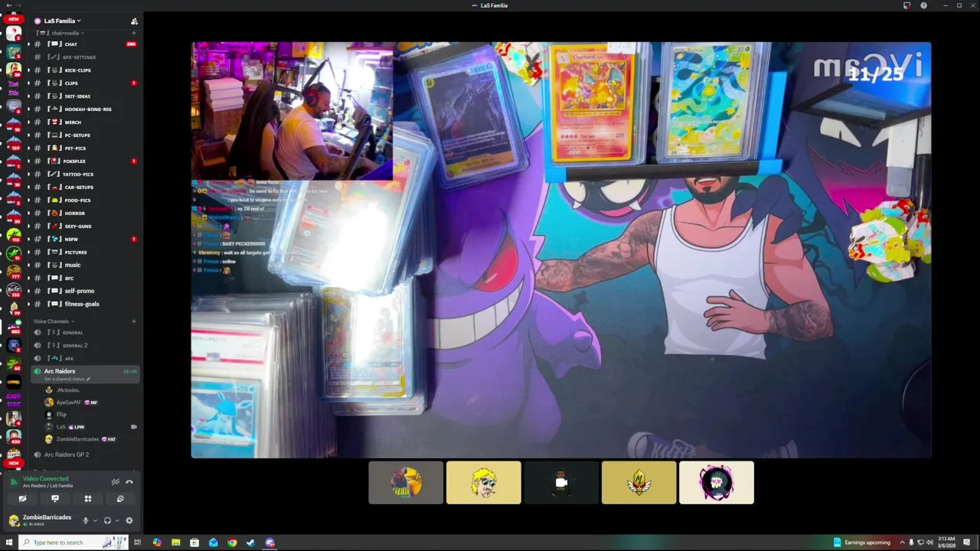Go back with the navigation arrow
980x551 pixels.
click(x=8, y=5)
